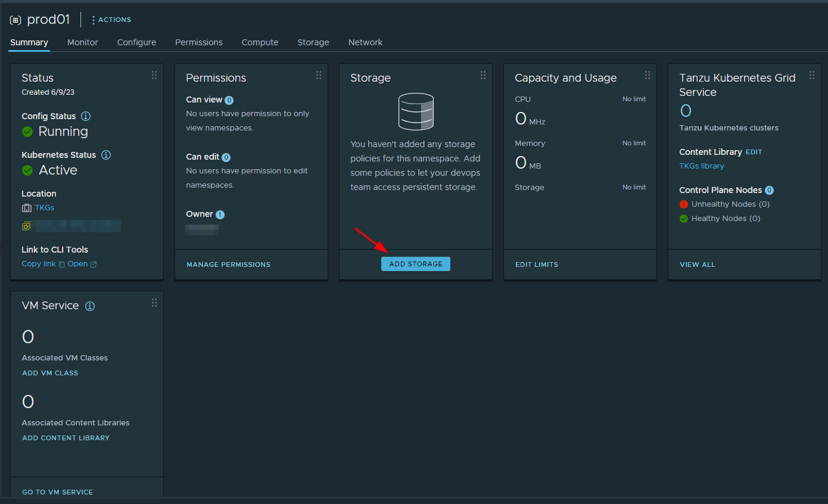Click the 'Healthy Nodes (0)' label

(726, 219)
